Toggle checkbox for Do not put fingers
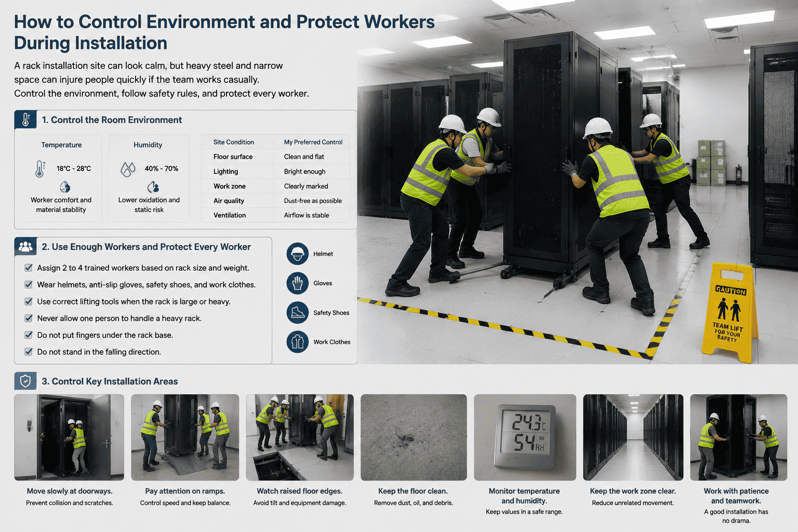 29,335
